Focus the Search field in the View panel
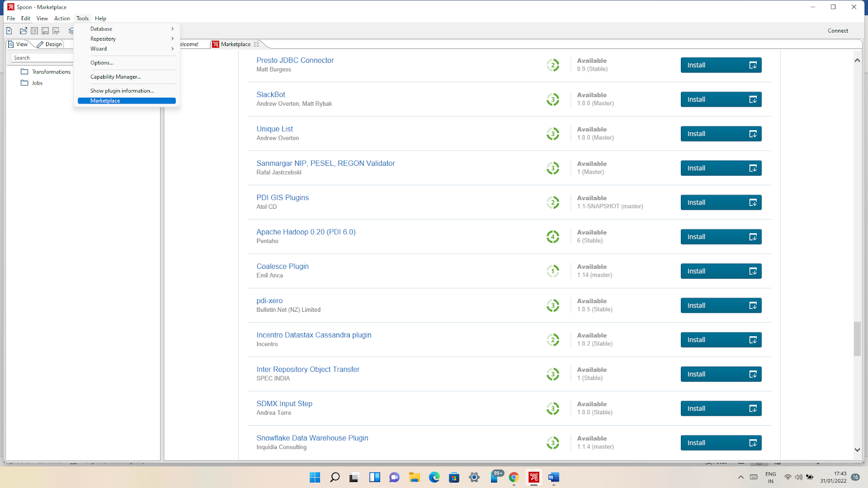This screenshot has height=488, width=868. [x=42, y=58]
